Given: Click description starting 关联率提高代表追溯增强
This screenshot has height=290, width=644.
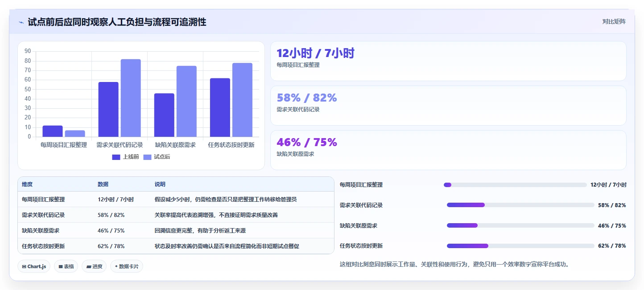Looking at the screenshot, I should (216, 215).
